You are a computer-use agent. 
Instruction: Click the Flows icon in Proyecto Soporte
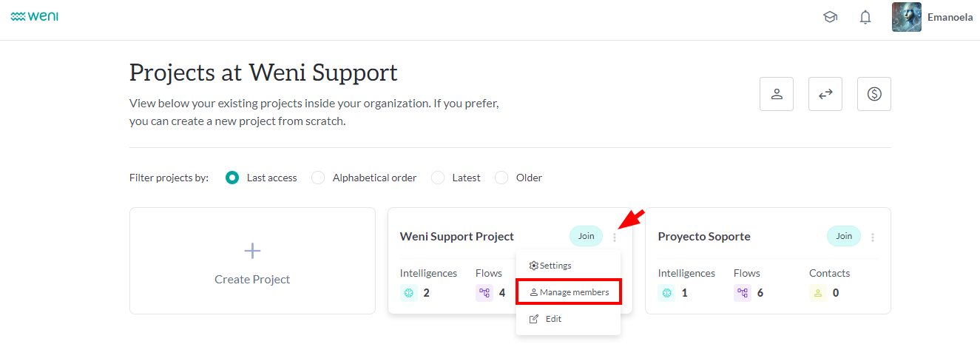(x=743, y=293)
